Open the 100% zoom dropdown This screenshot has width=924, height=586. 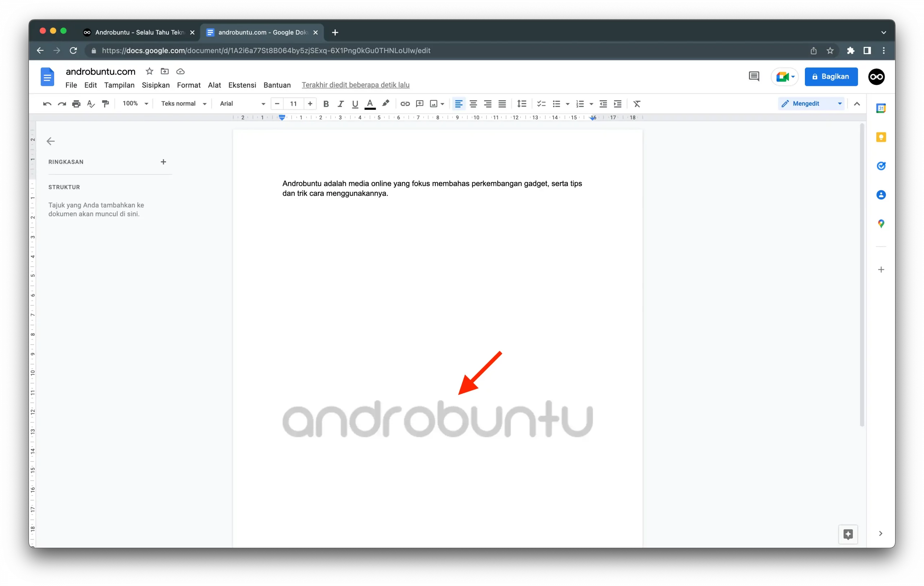(x=134, y=104)
